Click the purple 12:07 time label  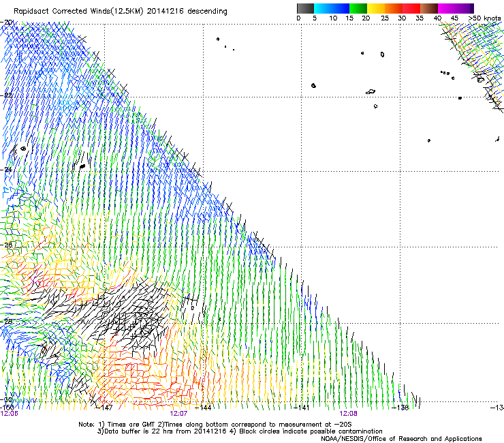click(178, 414)
